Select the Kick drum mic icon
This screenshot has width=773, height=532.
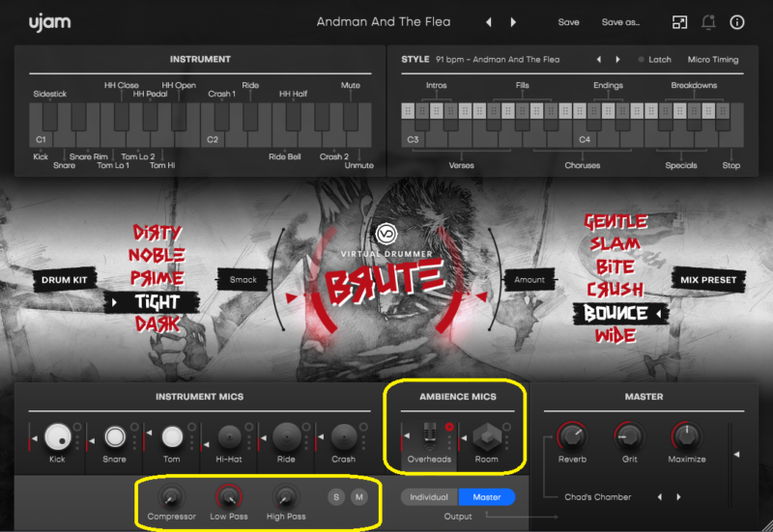(58, 436)
